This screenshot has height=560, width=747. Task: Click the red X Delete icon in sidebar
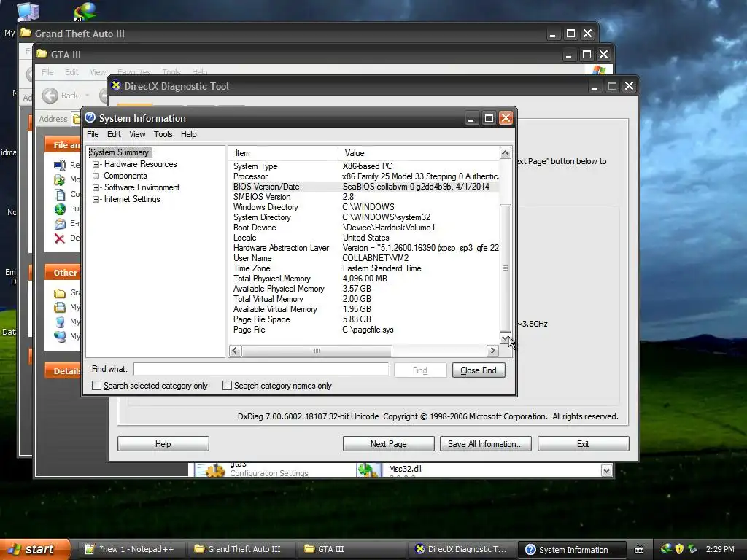point(60,238)
